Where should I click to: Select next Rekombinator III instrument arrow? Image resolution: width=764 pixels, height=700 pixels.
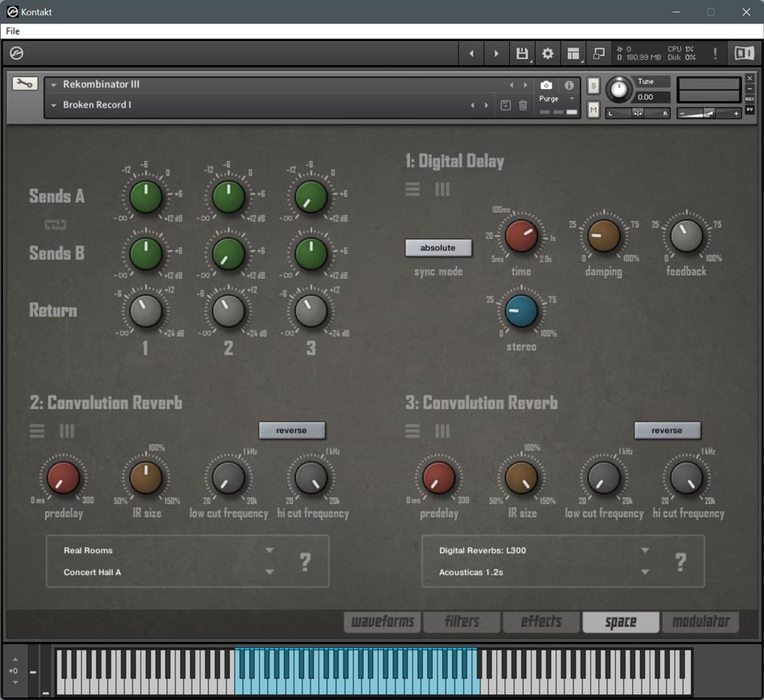[x=525, y=84]
